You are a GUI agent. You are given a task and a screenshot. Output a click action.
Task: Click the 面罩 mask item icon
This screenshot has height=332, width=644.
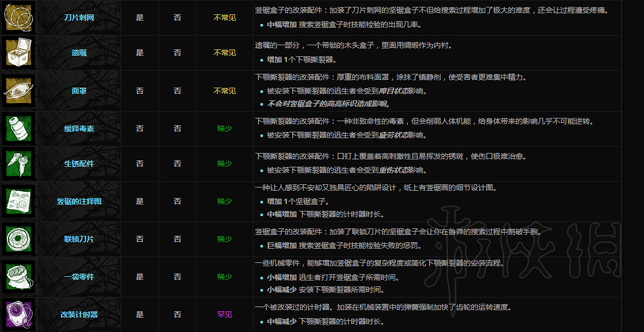click(x=19, y=90)
